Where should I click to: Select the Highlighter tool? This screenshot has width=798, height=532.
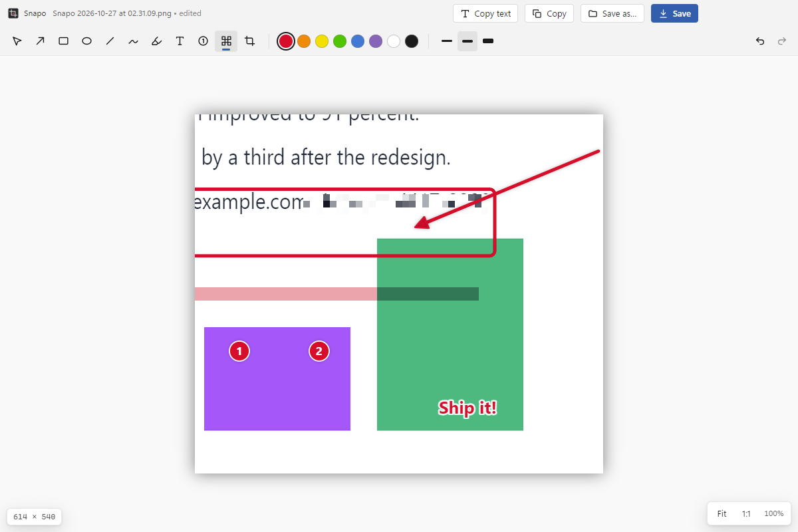(x=157, y=41)
